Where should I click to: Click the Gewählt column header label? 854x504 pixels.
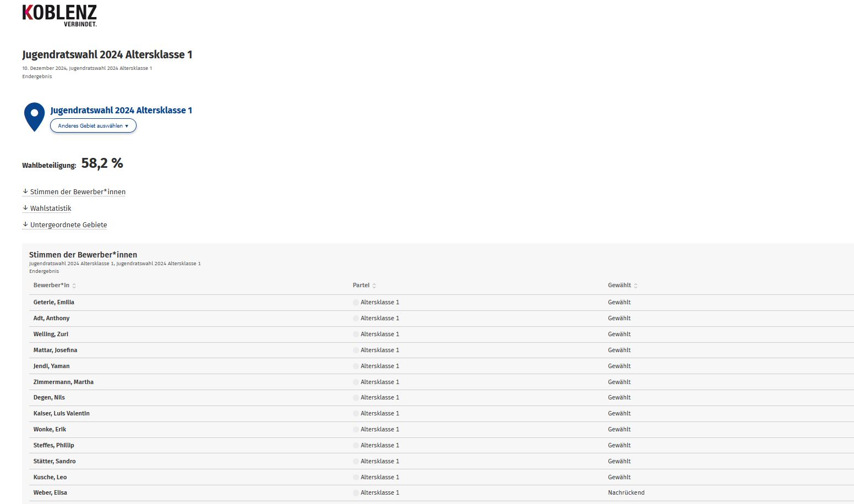coord(619,285)
